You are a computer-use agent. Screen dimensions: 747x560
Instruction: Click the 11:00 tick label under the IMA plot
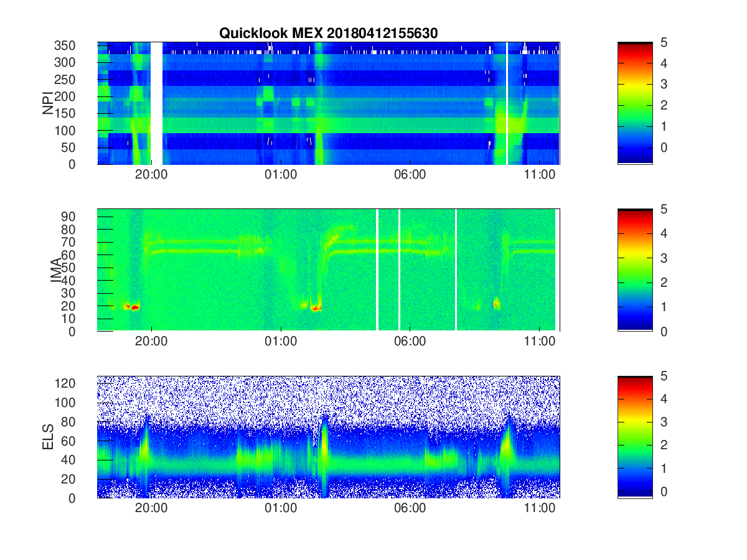click(x=540, y=342)
